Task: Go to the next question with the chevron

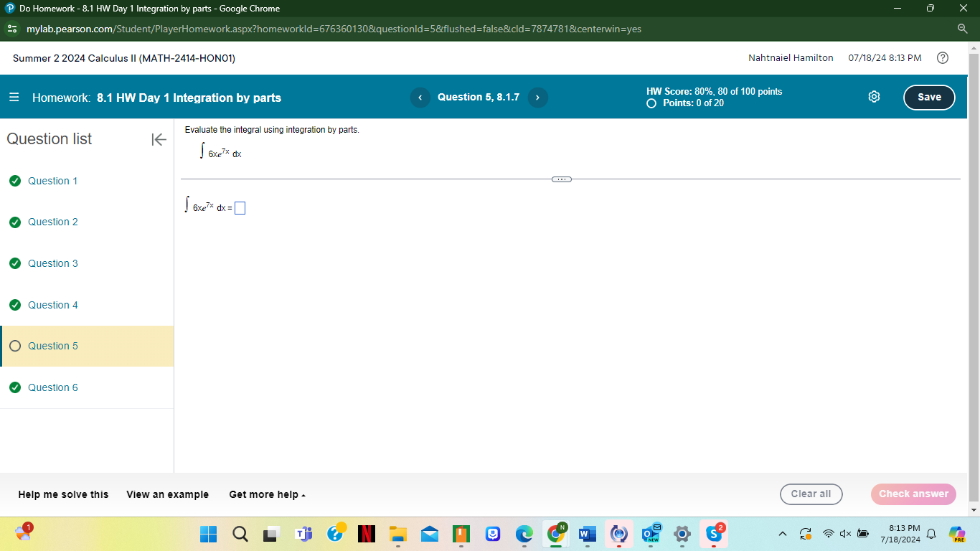Action: coord(537,98)
